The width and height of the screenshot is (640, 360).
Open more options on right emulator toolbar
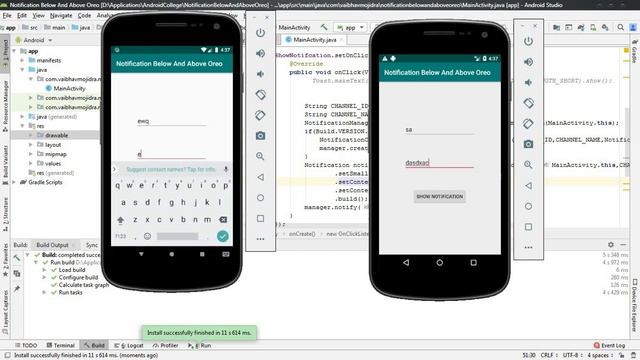528,247
